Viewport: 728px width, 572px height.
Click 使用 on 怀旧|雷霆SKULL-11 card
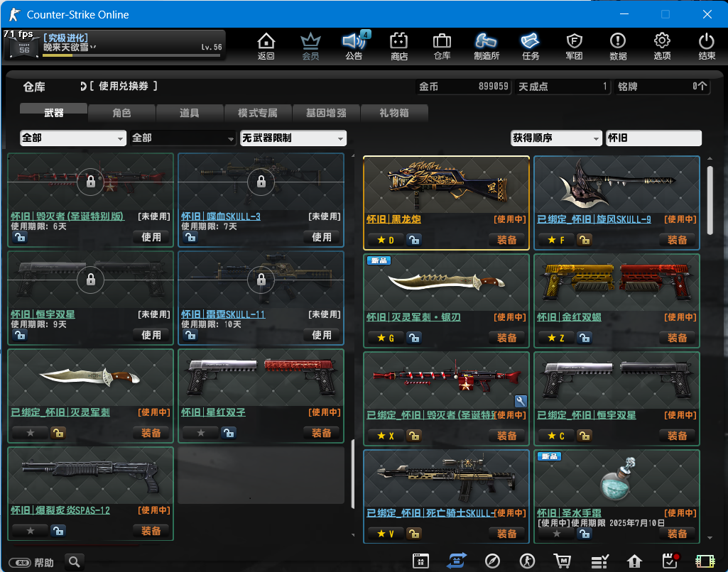[321, 335]
